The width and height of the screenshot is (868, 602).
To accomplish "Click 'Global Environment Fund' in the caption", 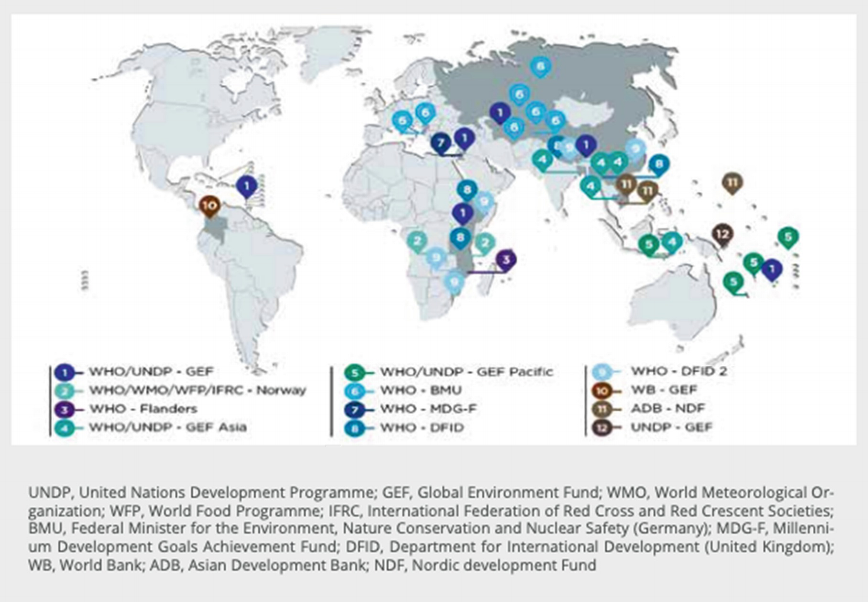I will (508, 493).
